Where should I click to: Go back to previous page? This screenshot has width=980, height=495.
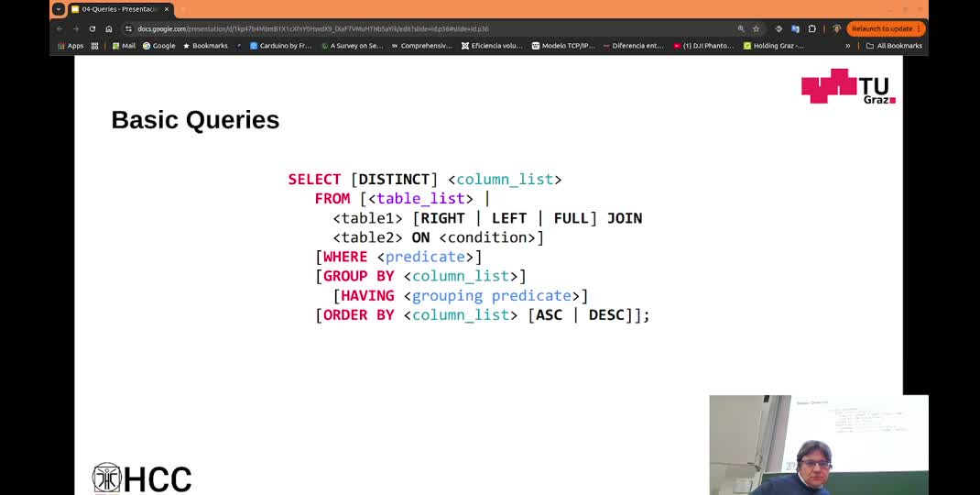click(60, 28)
